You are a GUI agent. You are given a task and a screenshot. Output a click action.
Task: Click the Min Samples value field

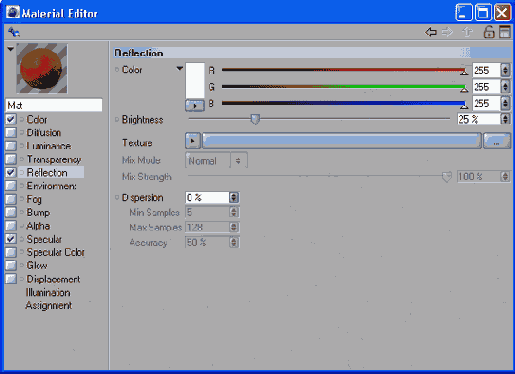tap(207, 212)
